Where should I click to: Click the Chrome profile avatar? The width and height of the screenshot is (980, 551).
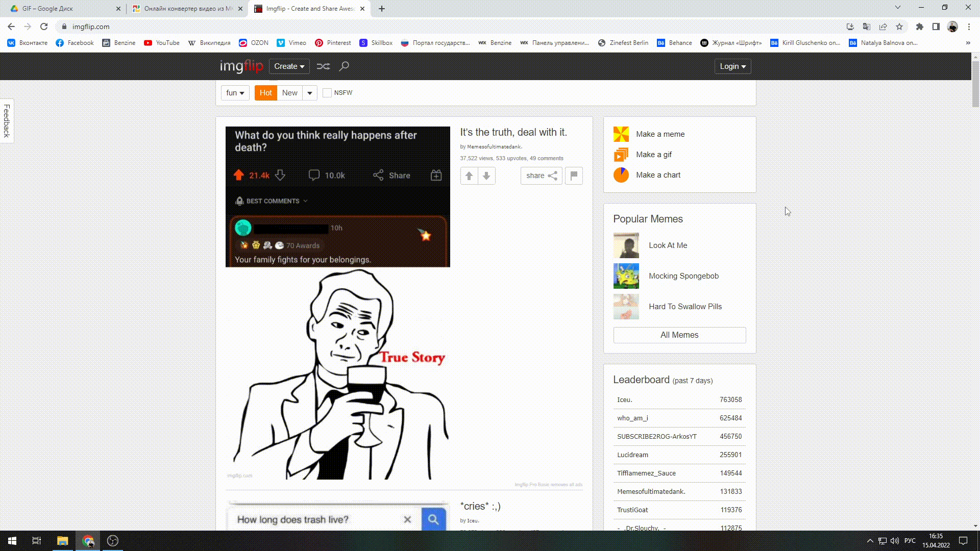pos(952,27)
